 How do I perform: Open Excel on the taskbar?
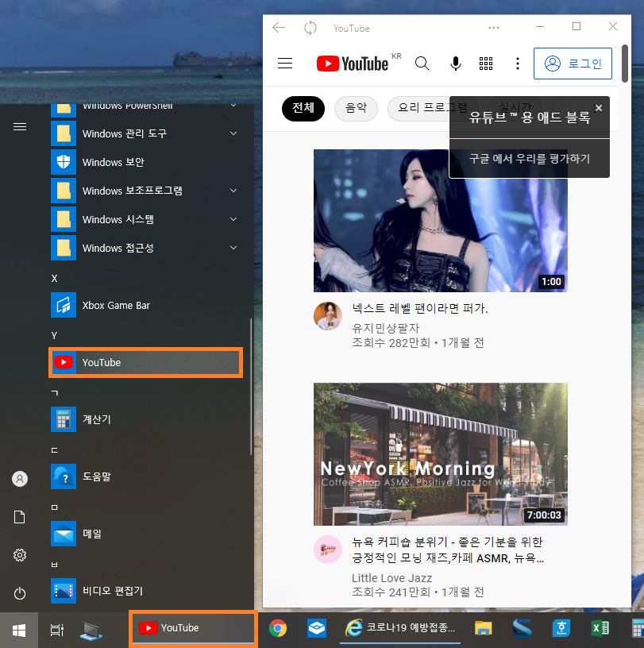600,628
